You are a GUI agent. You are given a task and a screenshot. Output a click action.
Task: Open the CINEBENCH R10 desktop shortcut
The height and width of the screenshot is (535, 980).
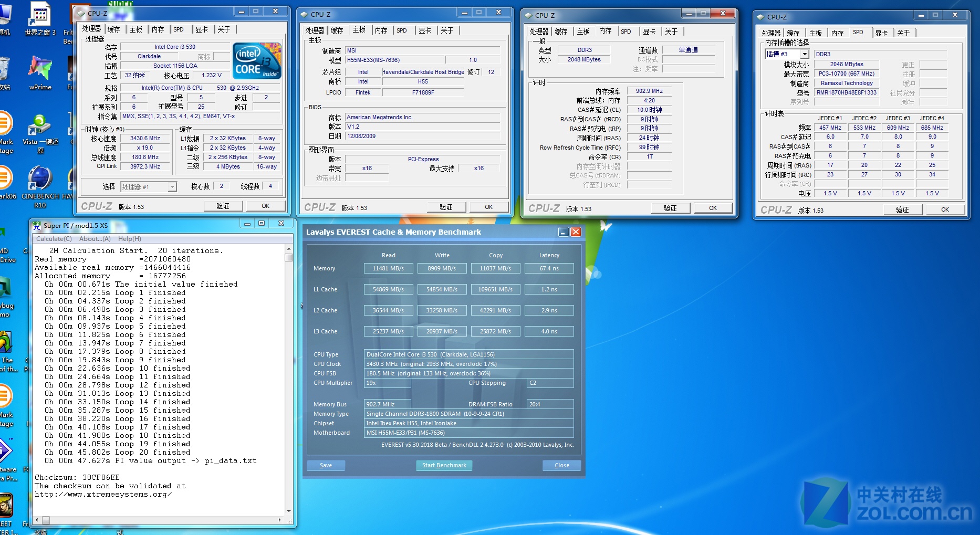40,187
